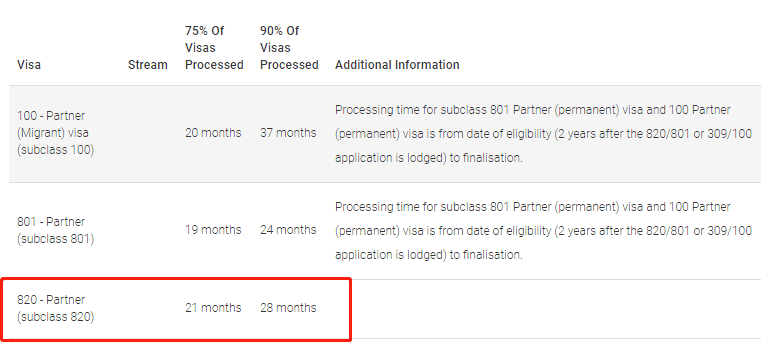The image size is (776, 364).
Task: Click the 24 months value
Action: coord(288,230)
